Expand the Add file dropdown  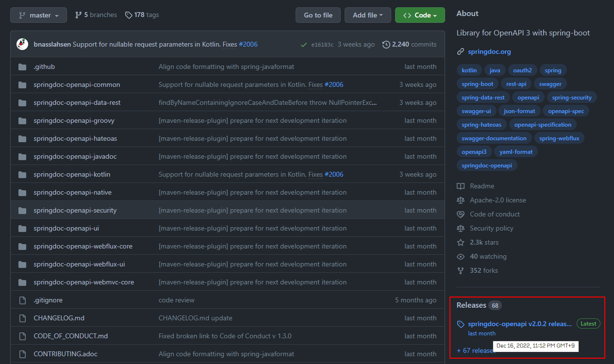coord(367,15)
